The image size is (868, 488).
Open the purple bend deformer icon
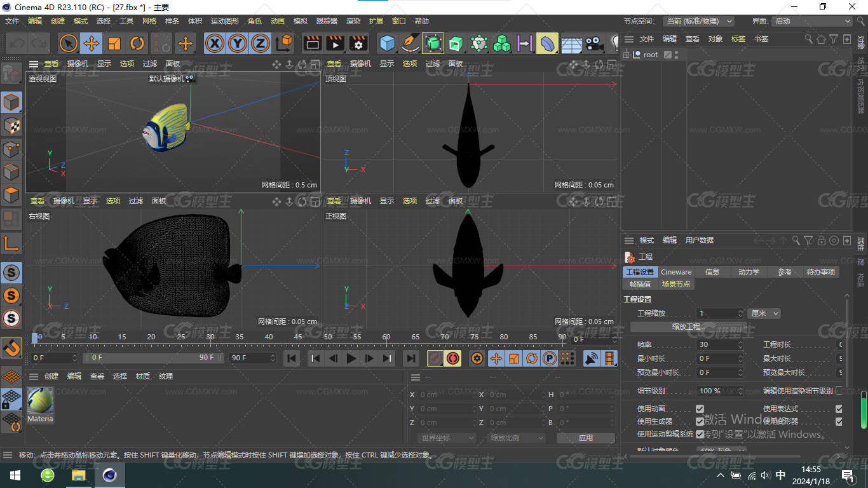tap(547, 43)
